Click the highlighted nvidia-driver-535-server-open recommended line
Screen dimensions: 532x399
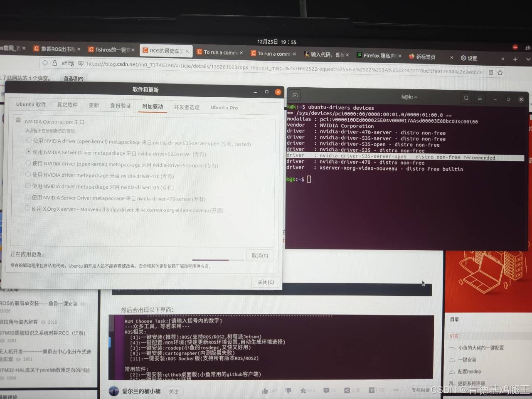[405, 157]
